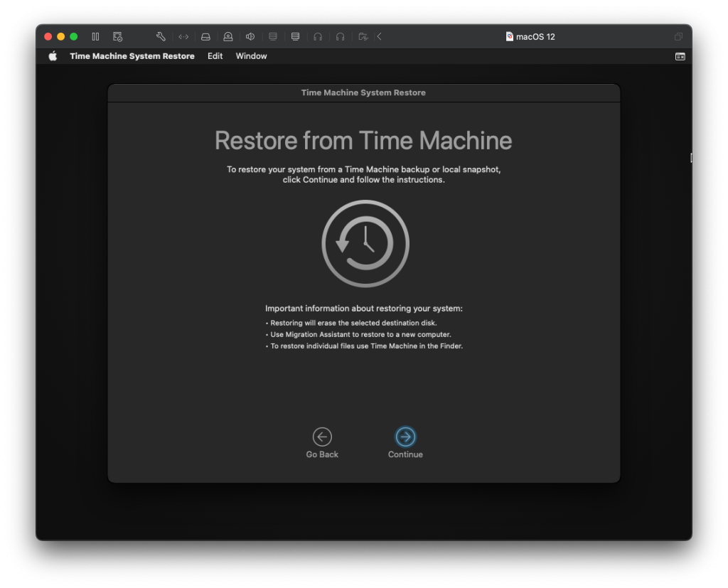Click the red close window button

tap(48, 36)
